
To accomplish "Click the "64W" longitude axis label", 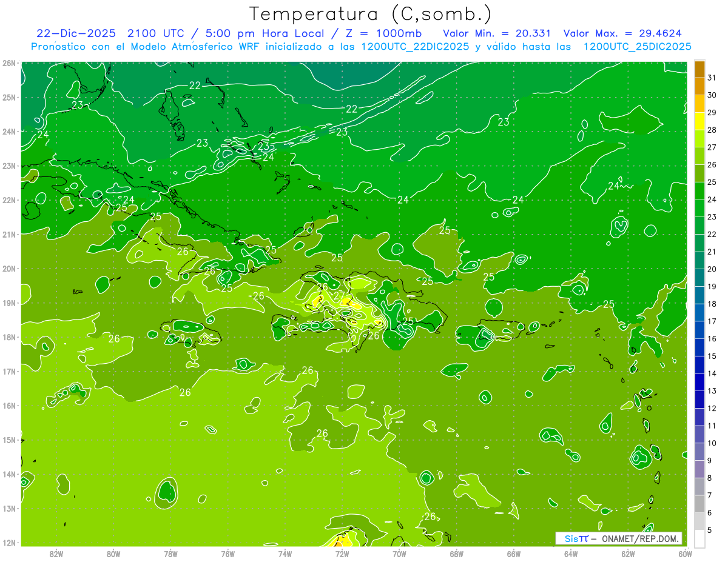I will point(571,554).
